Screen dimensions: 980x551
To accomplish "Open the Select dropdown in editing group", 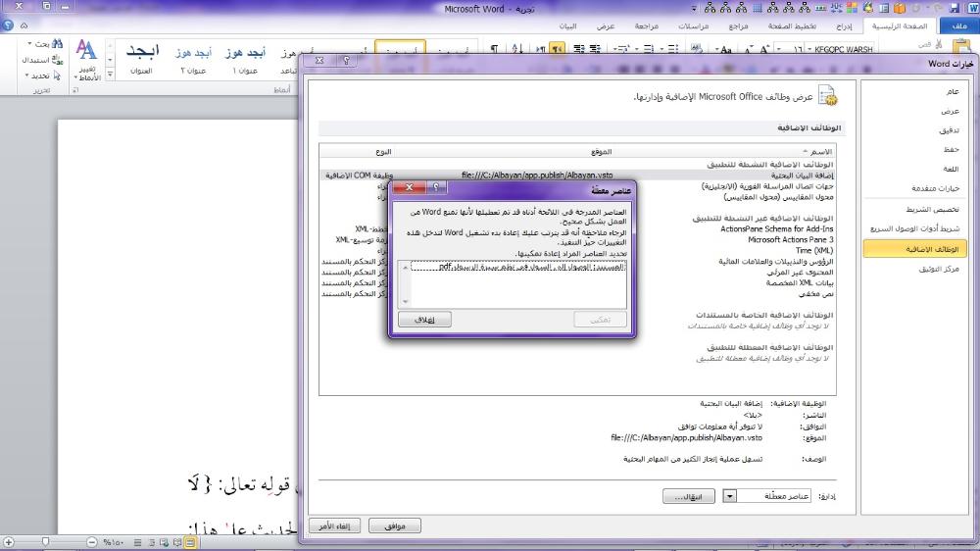I will (43, 75).
